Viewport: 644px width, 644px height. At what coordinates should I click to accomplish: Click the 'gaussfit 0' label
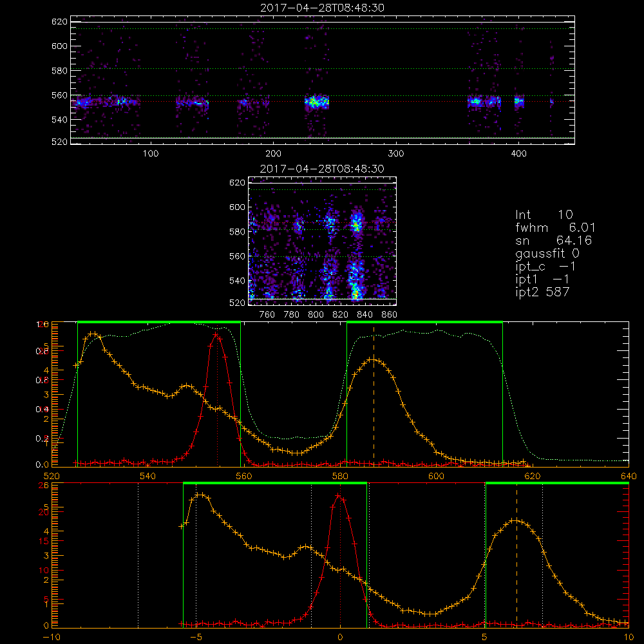(547, 253)
